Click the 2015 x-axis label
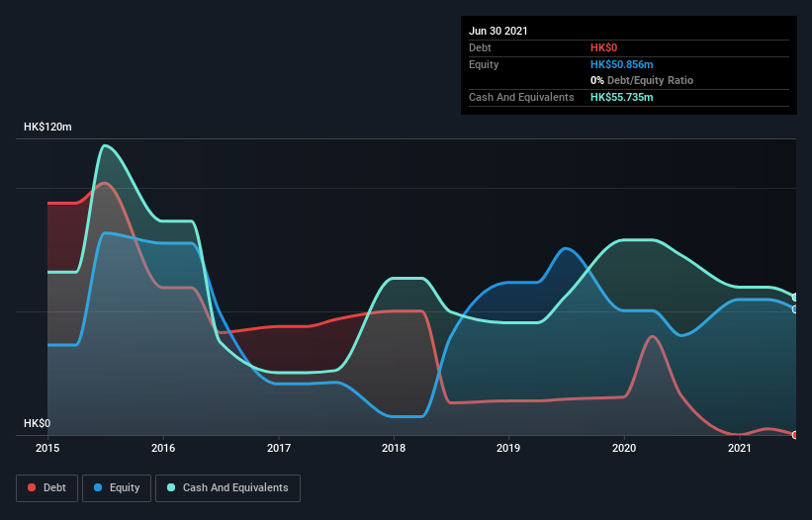The image size is (812, 520). pos(47,448)
